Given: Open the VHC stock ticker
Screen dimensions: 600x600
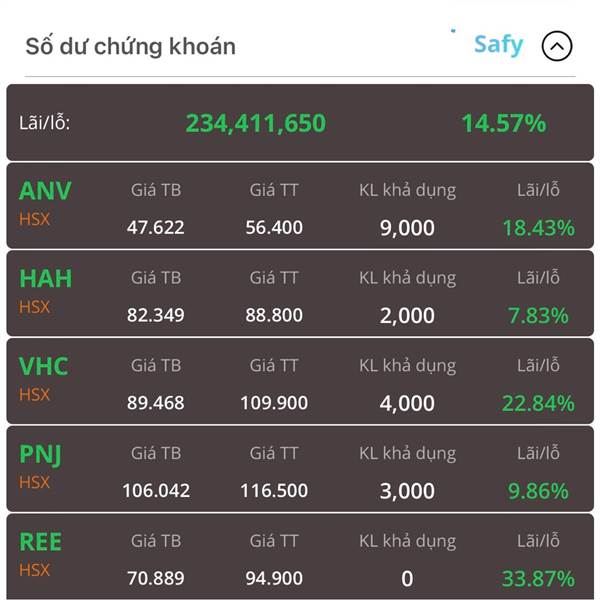Looking at the screenshot, I should [44, 366].
